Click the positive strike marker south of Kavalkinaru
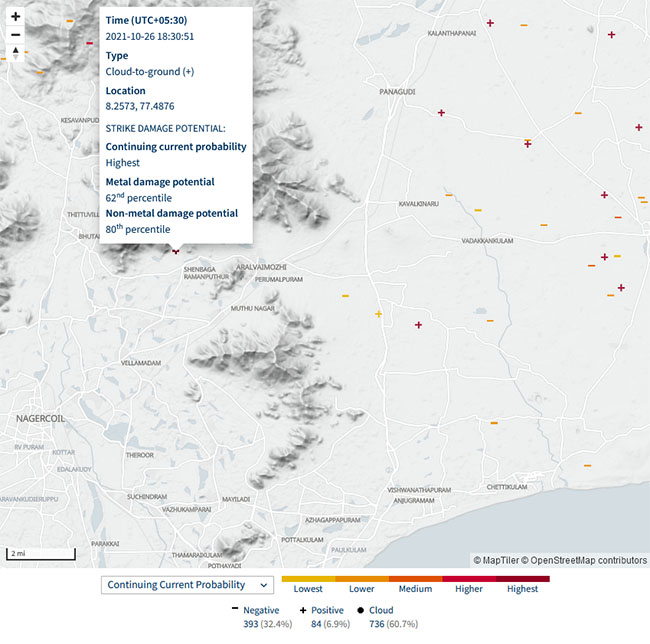The image size is (650, 644). pyautogui.click(x=418, y=324)
